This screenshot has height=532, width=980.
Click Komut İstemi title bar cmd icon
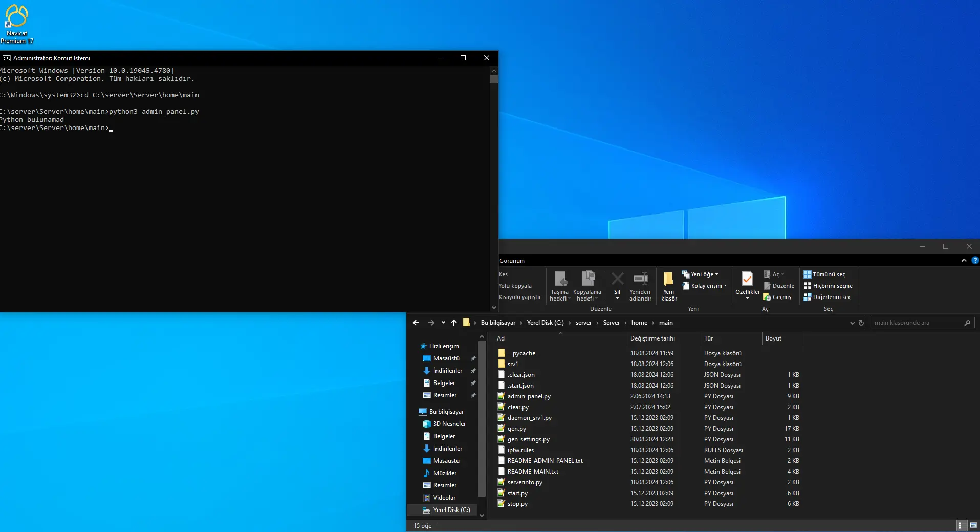click(x=7, y=58)
